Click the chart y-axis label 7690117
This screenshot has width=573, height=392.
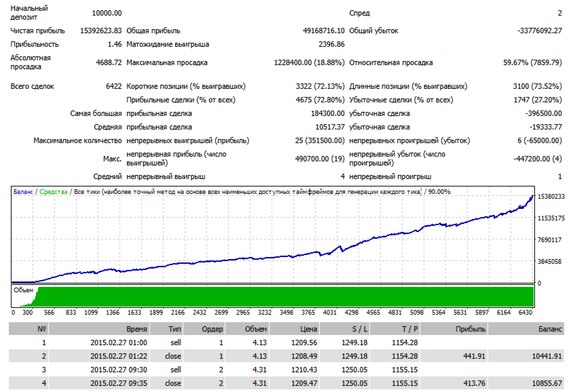[549, 240]
